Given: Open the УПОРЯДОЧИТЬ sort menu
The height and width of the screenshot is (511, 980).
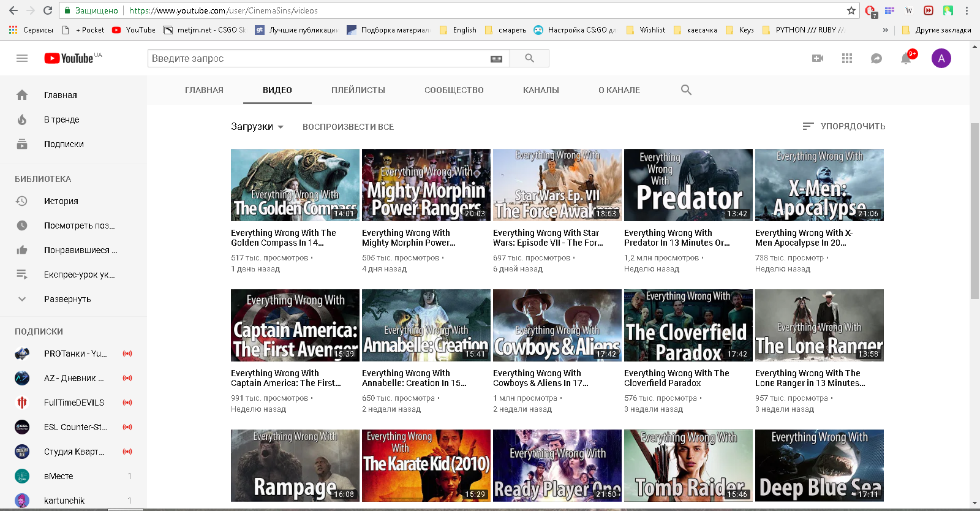Looking at the screenshot, I should (843, 126).
